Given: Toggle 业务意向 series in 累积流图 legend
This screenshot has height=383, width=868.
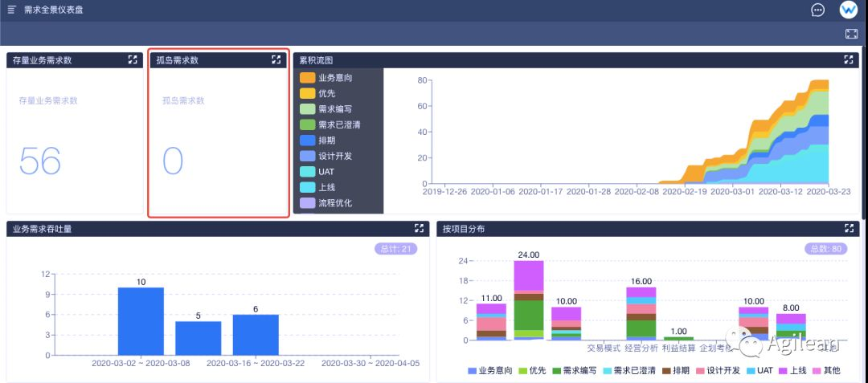Looking at the screenshot, I should 326,78.
